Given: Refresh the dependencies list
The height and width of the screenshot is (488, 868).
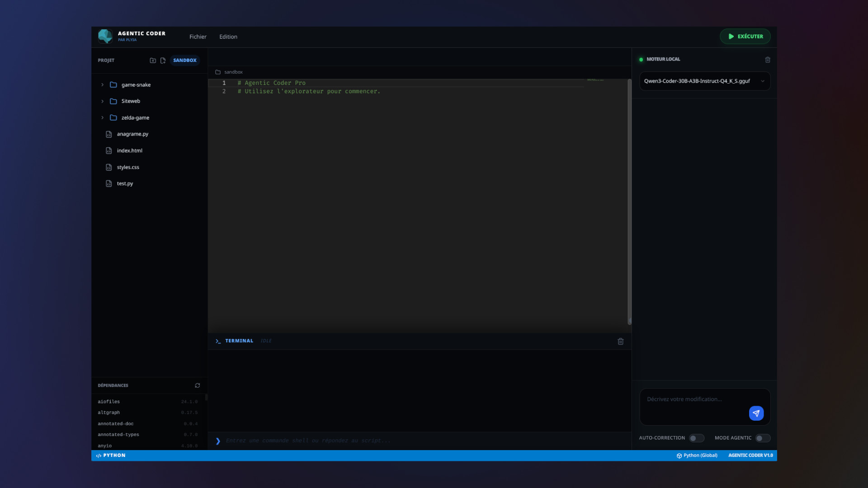Looking at the screenshot, I should click(198, 385).
